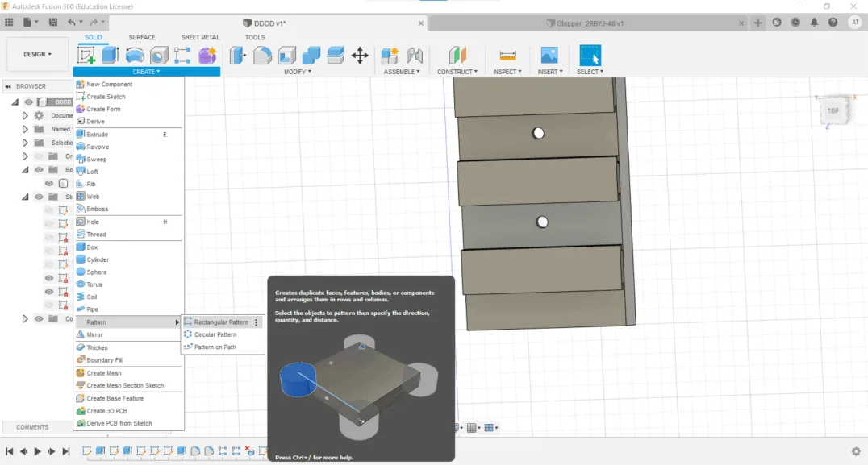Open the CONSTRUCT dropdown menu

pos(457,72)
